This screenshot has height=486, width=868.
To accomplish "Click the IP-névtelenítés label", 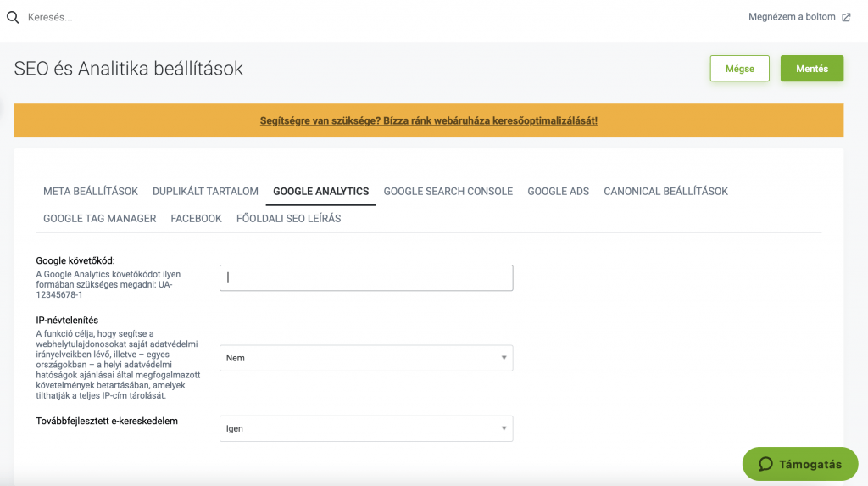I will (x=67, y=321).
